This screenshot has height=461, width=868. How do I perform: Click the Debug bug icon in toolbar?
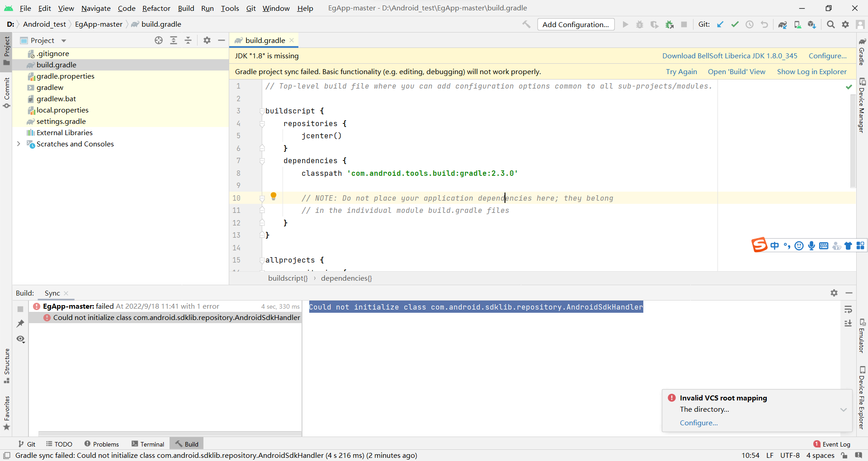(640, 24)
